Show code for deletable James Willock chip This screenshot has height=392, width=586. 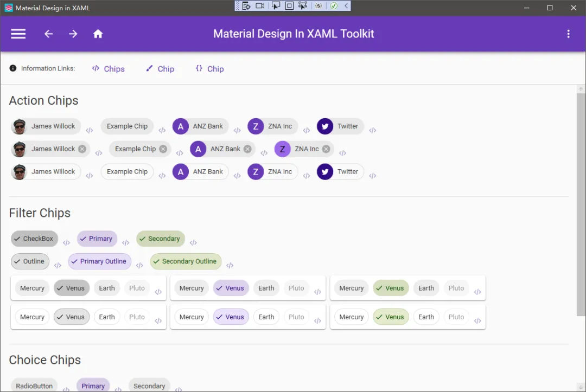click(x=99, y=153)
